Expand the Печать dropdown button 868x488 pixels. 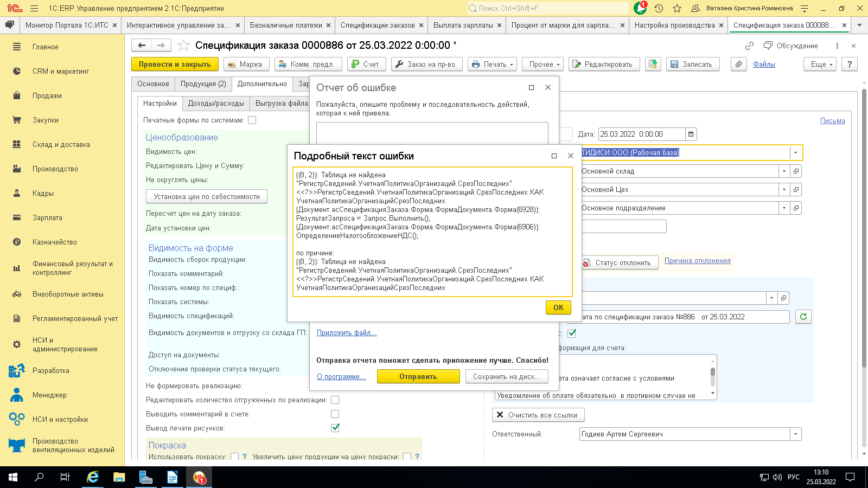click(x=492, y=64)
